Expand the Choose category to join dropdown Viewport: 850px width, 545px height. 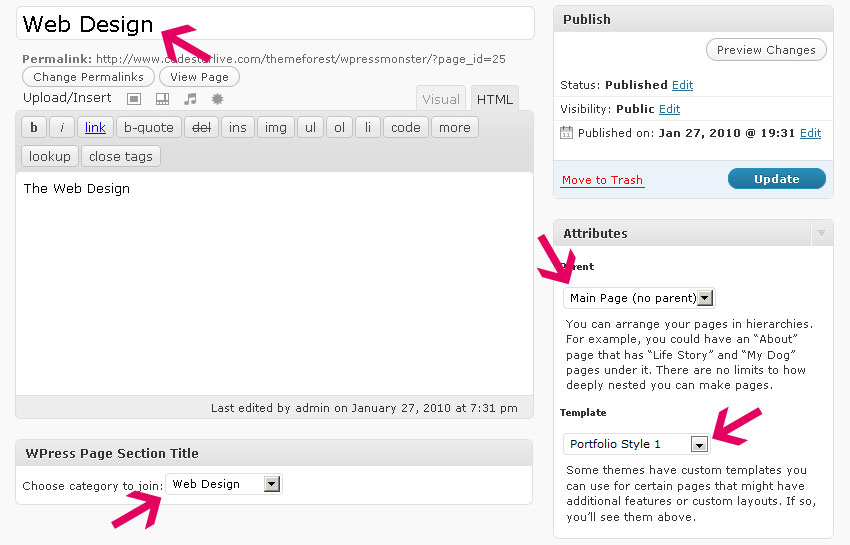coord(270,484)
